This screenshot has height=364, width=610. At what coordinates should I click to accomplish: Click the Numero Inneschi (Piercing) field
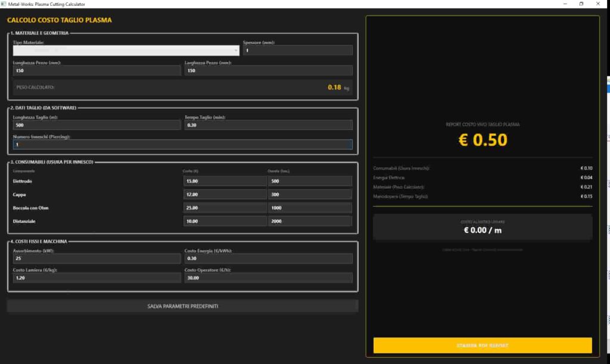pos(182,145)
